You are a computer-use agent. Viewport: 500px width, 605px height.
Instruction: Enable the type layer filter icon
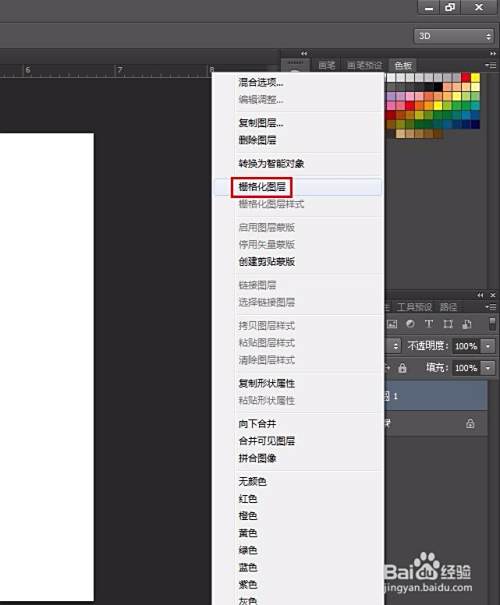pyautogui.click(x=429, y=324)
